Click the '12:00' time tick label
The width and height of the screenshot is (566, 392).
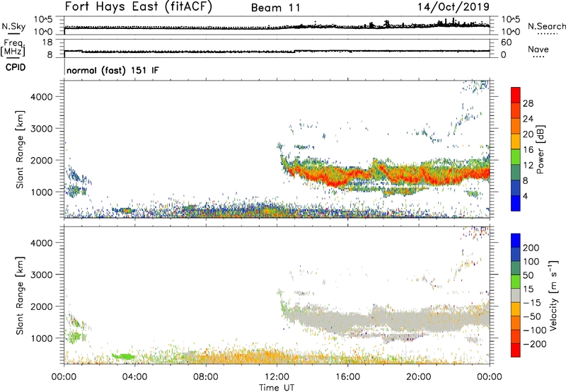click(277, 377)
